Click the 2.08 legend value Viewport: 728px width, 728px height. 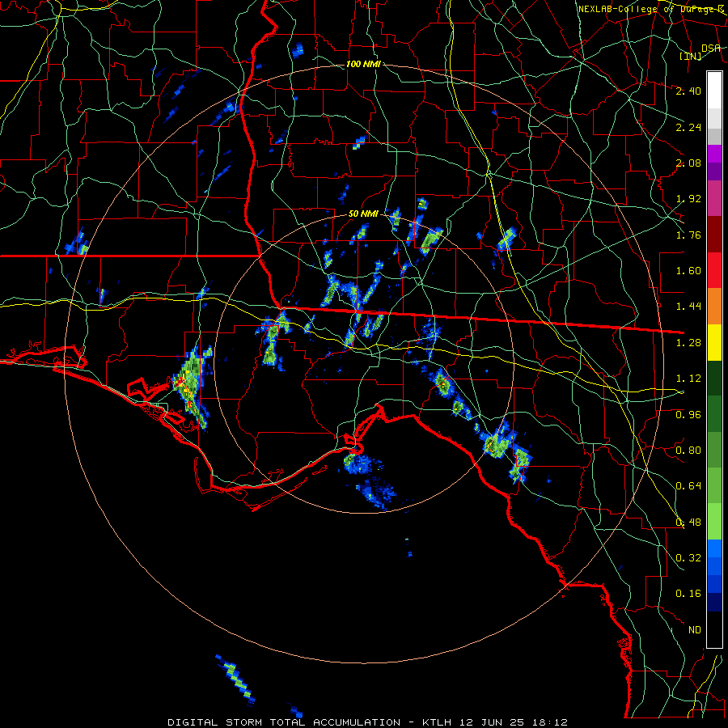click(688, 163)
